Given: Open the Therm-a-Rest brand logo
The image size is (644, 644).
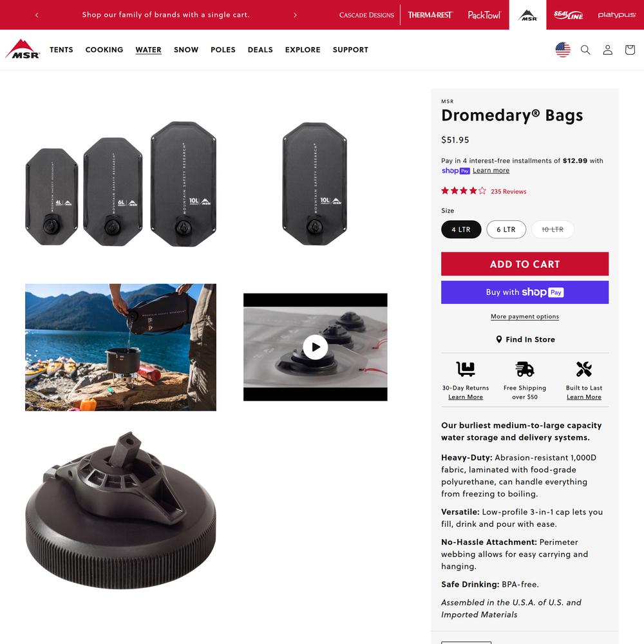Looking at the screenshot, I should [430, 15].
